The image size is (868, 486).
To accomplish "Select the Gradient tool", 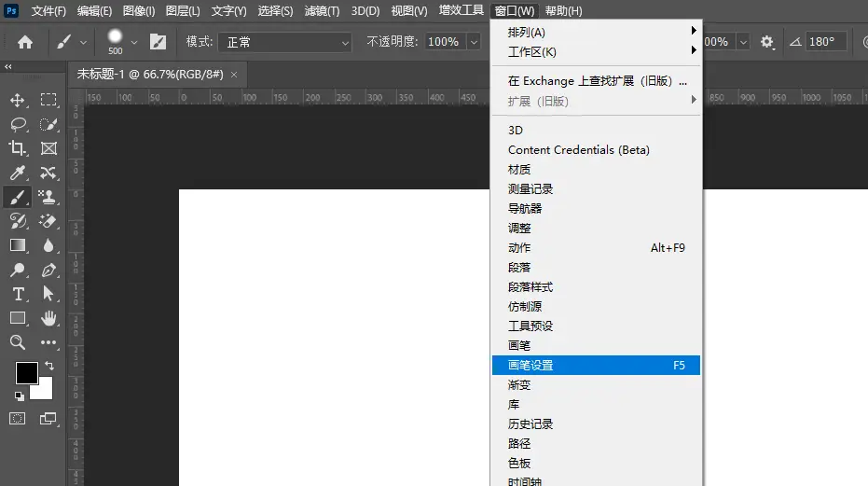I will pos(18,245).
